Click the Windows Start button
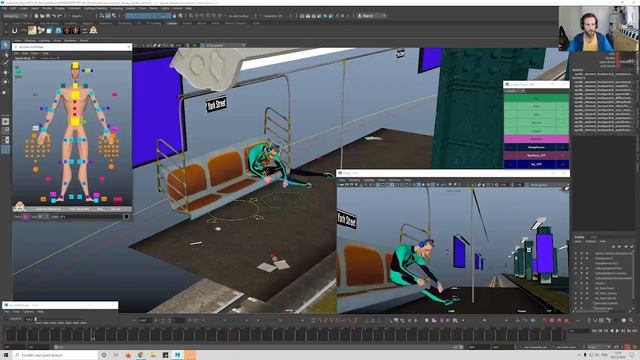Viewport: 640px width, 360px height. pyautogui.click(x=6, y=355)
